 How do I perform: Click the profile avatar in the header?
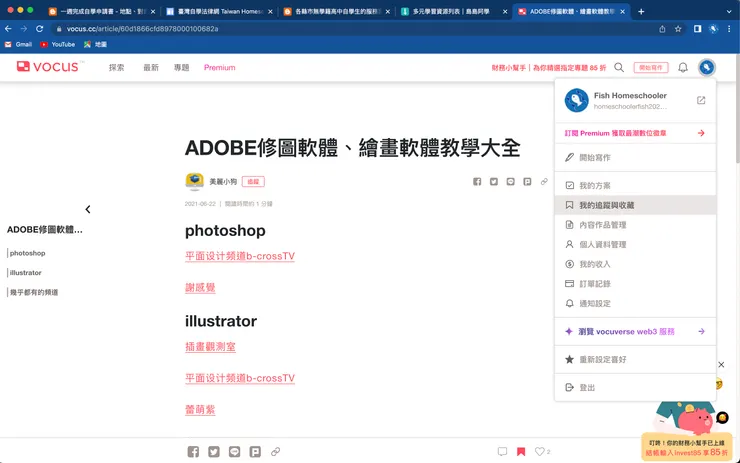(x=706, y=67)
